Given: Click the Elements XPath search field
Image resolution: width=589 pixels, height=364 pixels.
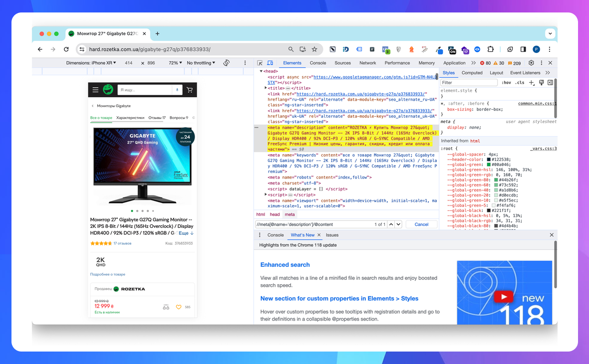Looking at the screenshot, I should 313,224.
